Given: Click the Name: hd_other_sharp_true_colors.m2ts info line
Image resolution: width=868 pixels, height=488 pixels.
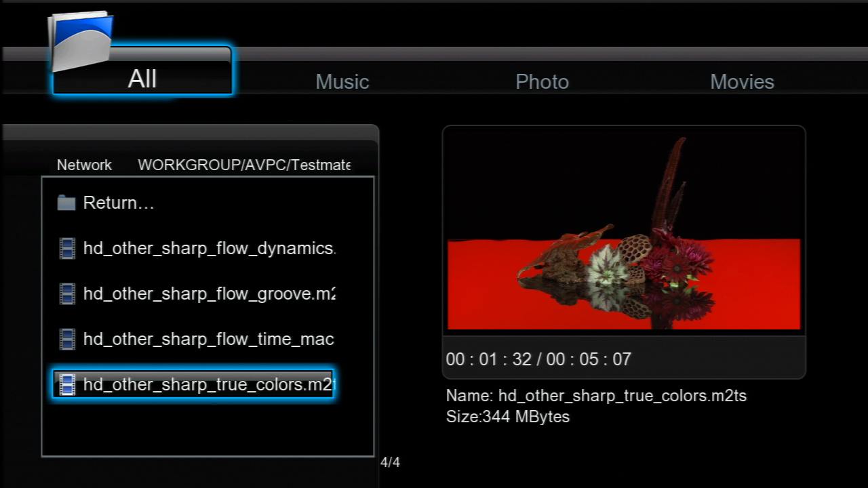Looking at the screenshot, I should point(596,396).
